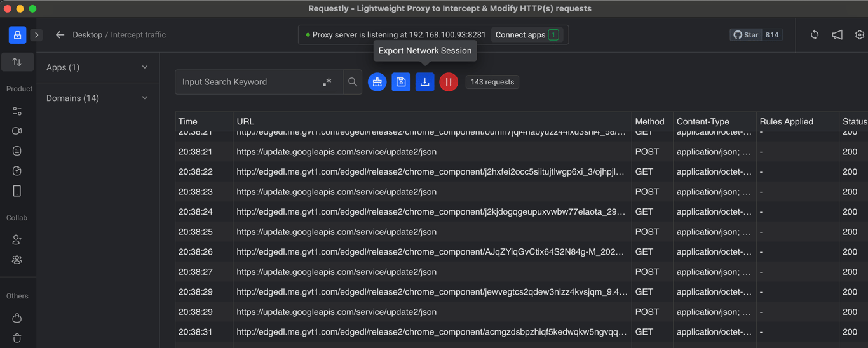Image resolution: width=868 pixels, height=348 pixels.
Task: Open the Mock server document icon in sidebar
Action: pyautogui.click(x=17, y=151)
